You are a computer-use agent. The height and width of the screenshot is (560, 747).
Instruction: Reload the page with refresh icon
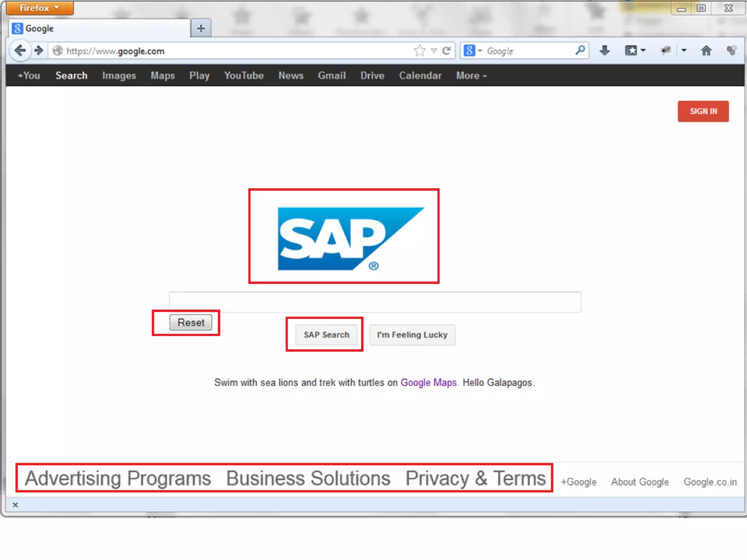click(x=446, y=51)
